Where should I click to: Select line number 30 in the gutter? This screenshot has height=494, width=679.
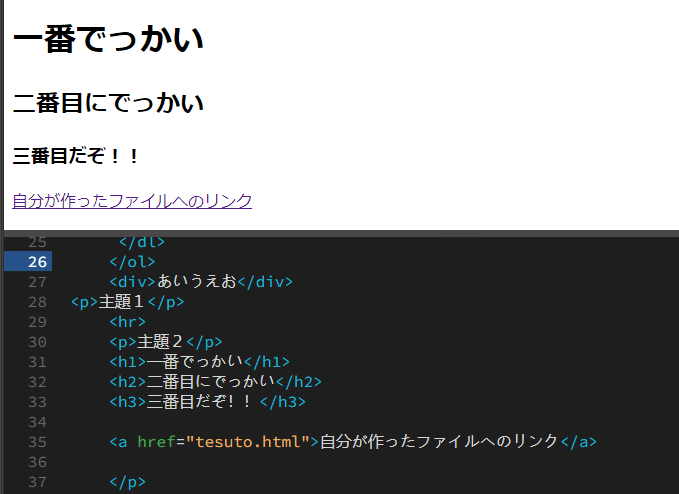(x=37, y=342)
